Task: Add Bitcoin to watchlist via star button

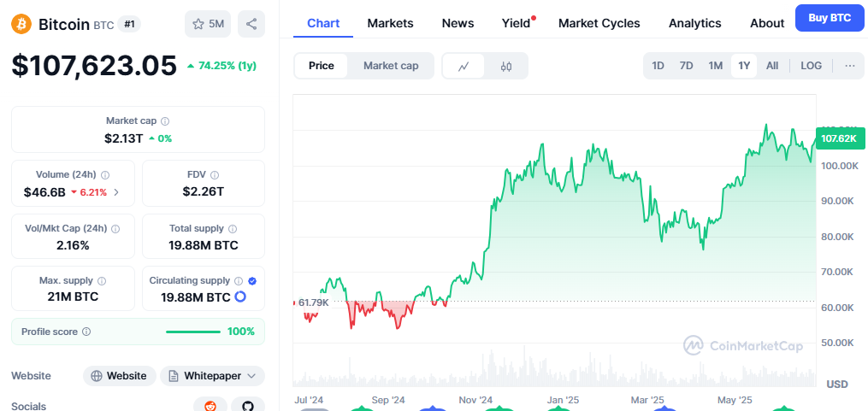Action: click(208, 24)
